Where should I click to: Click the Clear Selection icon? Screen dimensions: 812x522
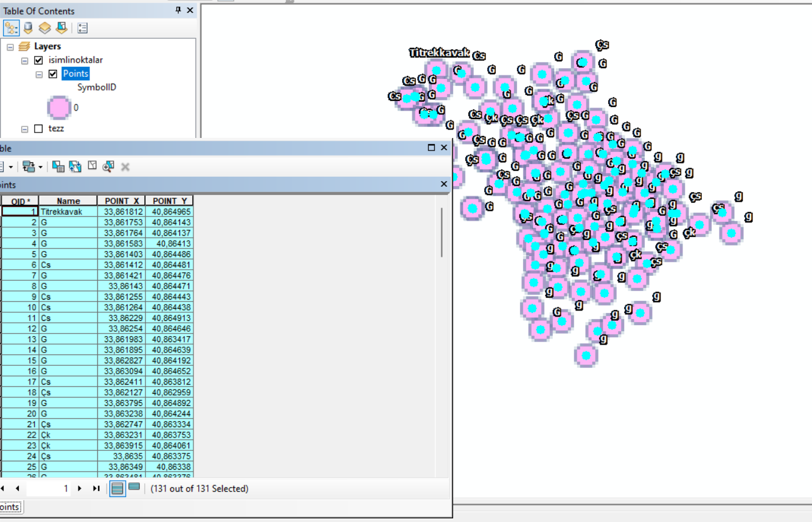92,165
